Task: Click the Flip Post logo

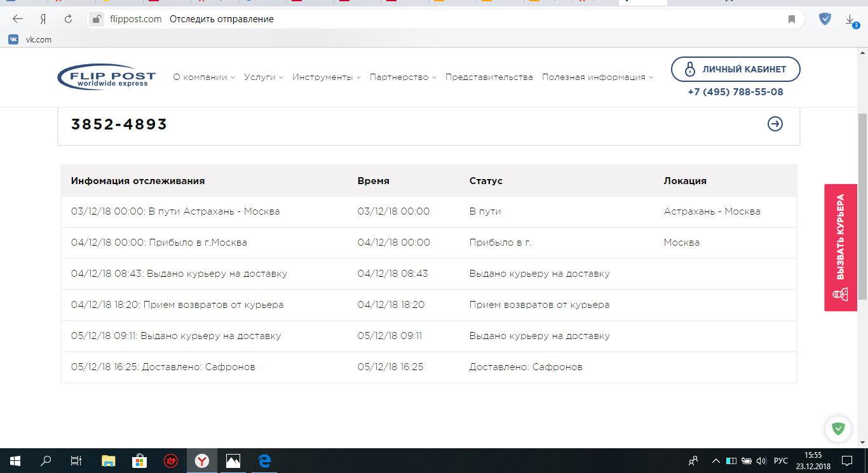Action: tap(106, 77)
